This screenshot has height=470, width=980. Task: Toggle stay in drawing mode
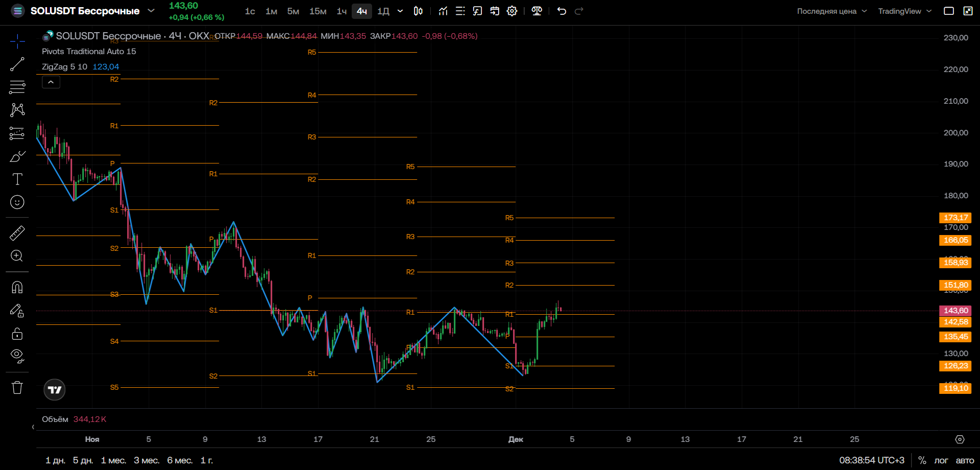17,310
